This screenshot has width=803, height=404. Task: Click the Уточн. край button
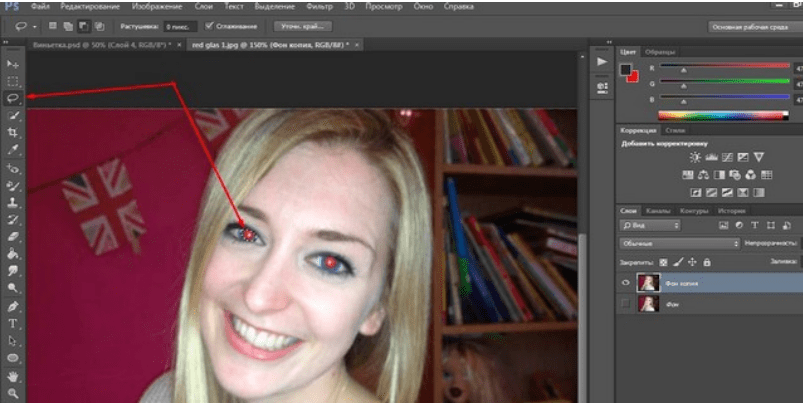[x=298, y=26]
